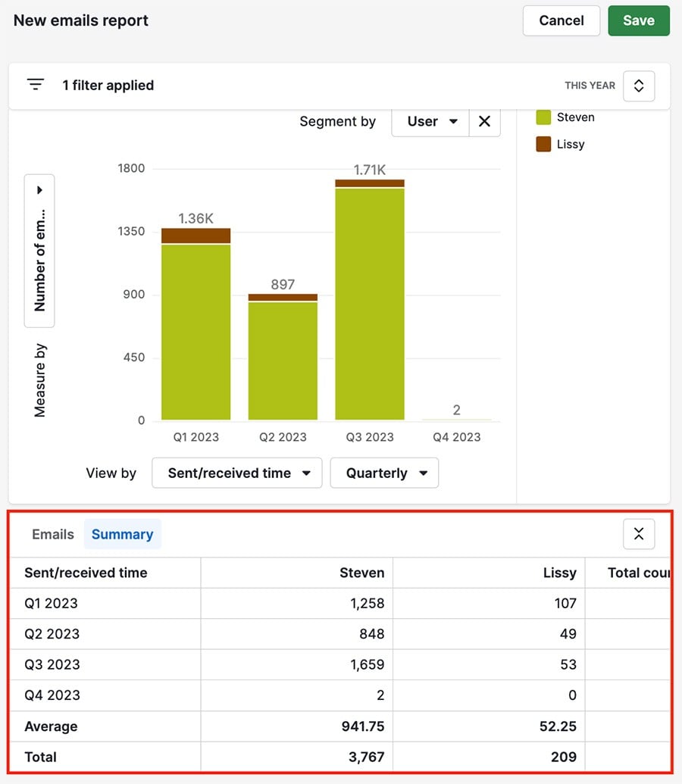Viewport: 682px width, 784px height.
Task: Expand the 'Number of em...' axis label
Action: tap(39, 189)
